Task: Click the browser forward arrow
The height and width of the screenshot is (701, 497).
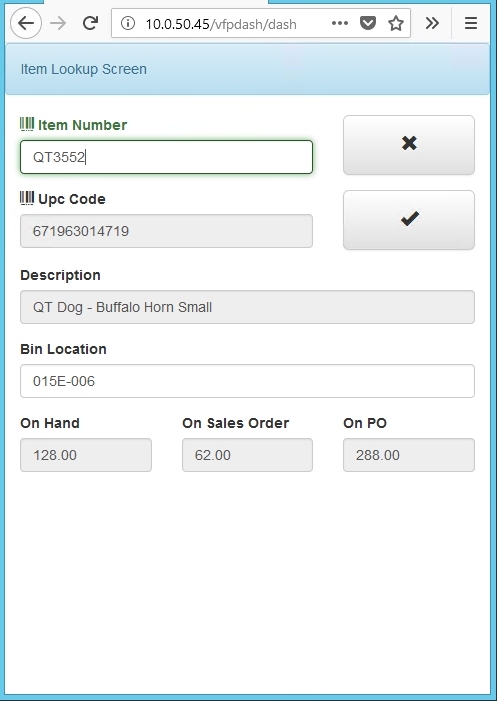Action: (58, 23)
